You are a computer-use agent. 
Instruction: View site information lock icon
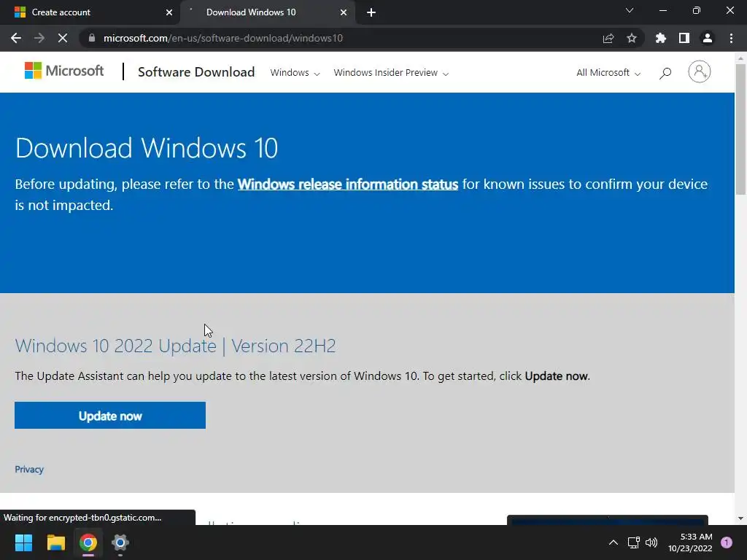click(92, 38)
